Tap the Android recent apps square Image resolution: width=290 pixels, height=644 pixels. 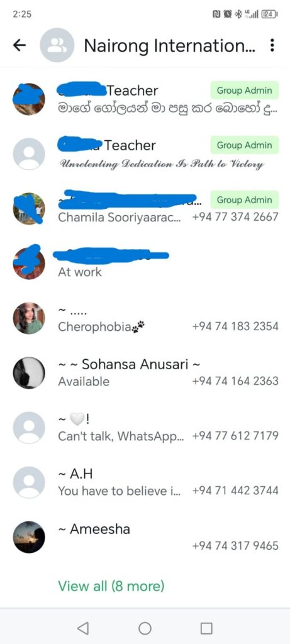point(206,628)
